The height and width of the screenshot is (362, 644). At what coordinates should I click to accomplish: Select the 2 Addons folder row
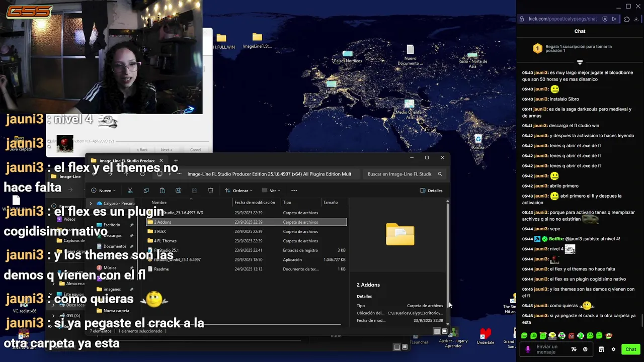coord(247,222)
